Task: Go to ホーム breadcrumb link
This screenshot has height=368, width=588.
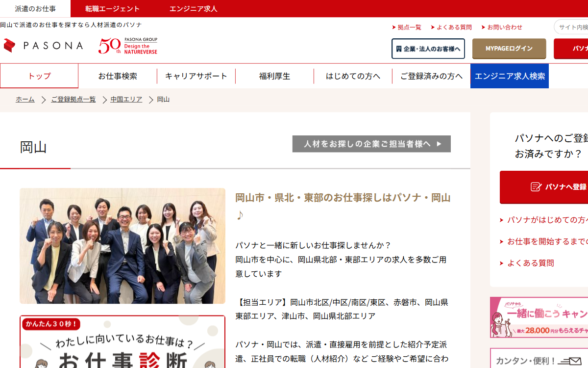Action: click(x=25, y=100)
